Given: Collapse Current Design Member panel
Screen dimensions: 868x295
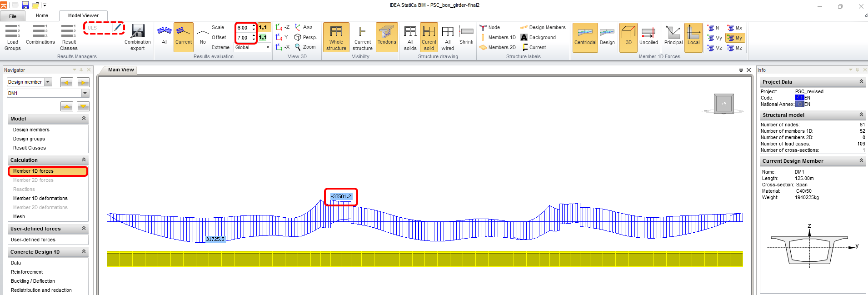Looking at the screenshot, I should [861, 160].
